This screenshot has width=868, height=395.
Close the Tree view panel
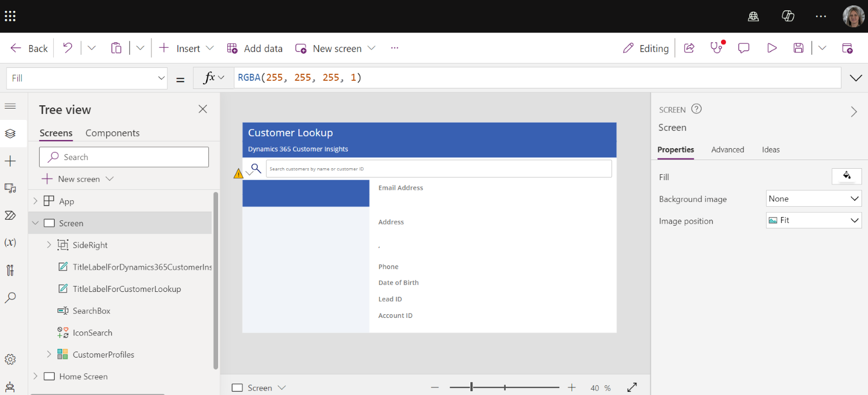(x=203, y=109)
